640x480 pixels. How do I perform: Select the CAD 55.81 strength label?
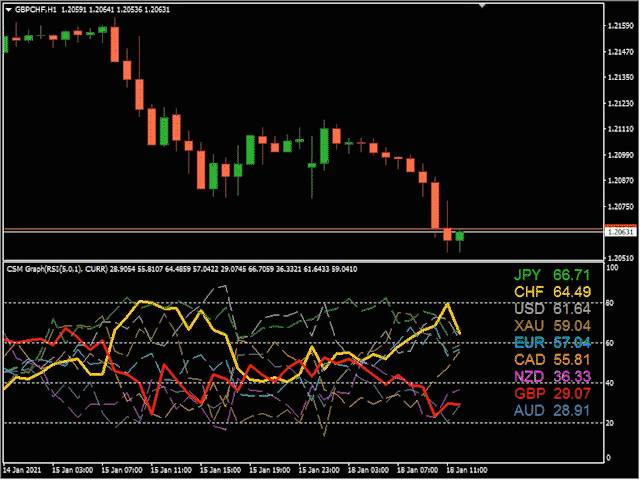552,360
